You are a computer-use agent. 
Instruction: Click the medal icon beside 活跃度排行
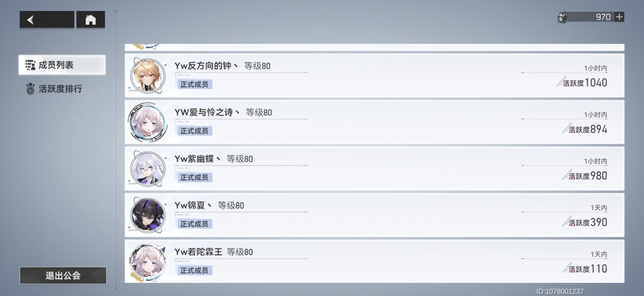30,89
